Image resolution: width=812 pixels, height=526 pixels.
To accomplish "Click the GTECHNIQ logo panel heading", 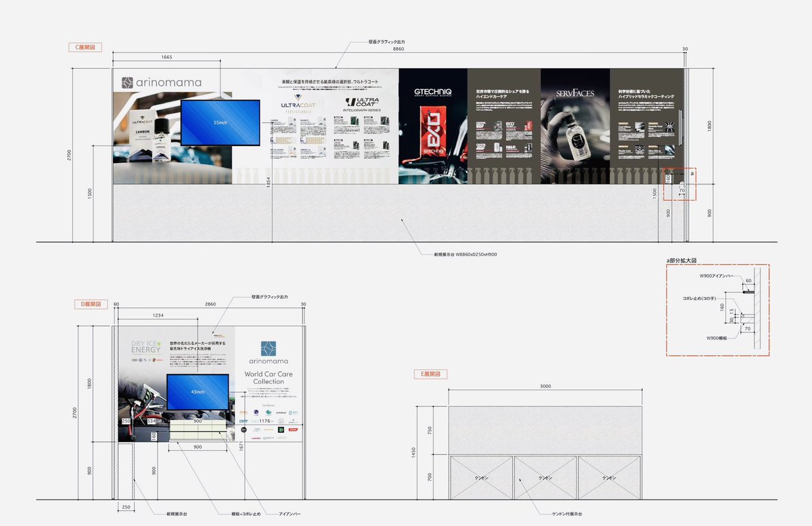I will [433, 93].
